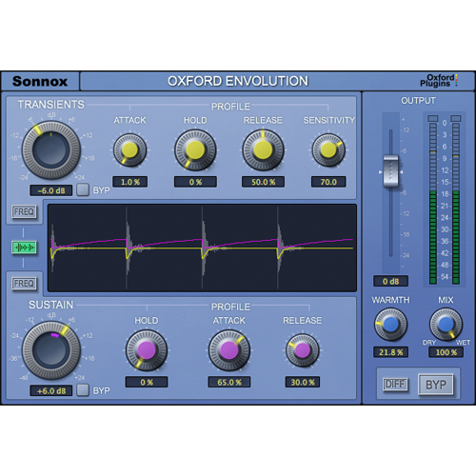Select the 1.0 % attack value field
The height and width of the screenshot is (476, 476).
point(129,182)
